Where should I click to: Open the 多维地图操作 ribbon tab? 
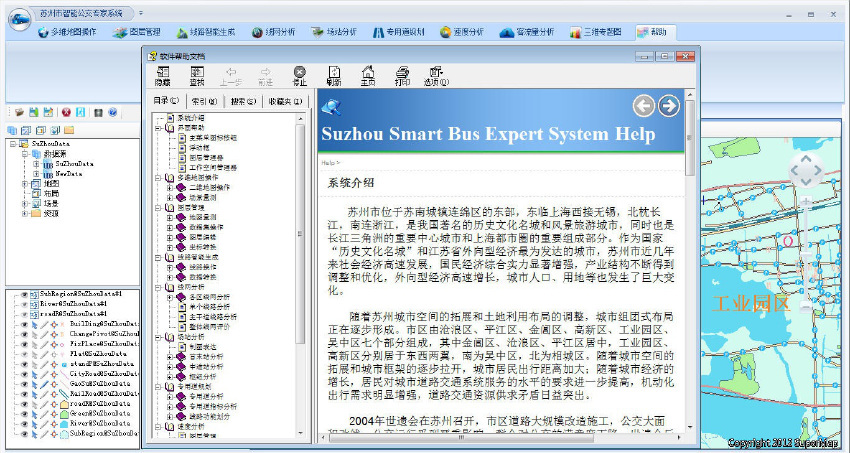tap(67, 32)
